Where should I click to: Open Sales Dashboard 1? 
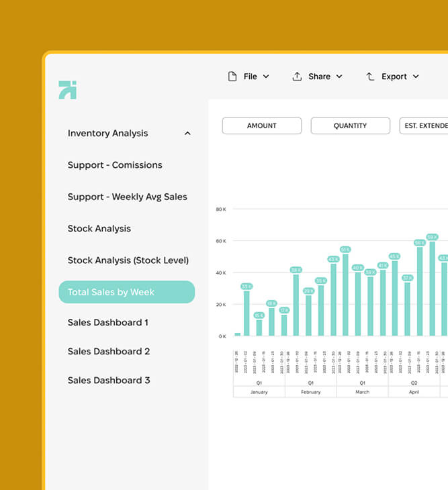coord(108,322)
